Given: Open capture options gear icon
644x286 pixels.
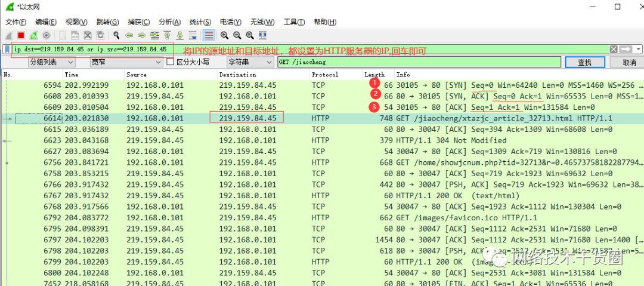Looking at the screenshot, I should 47,35.
